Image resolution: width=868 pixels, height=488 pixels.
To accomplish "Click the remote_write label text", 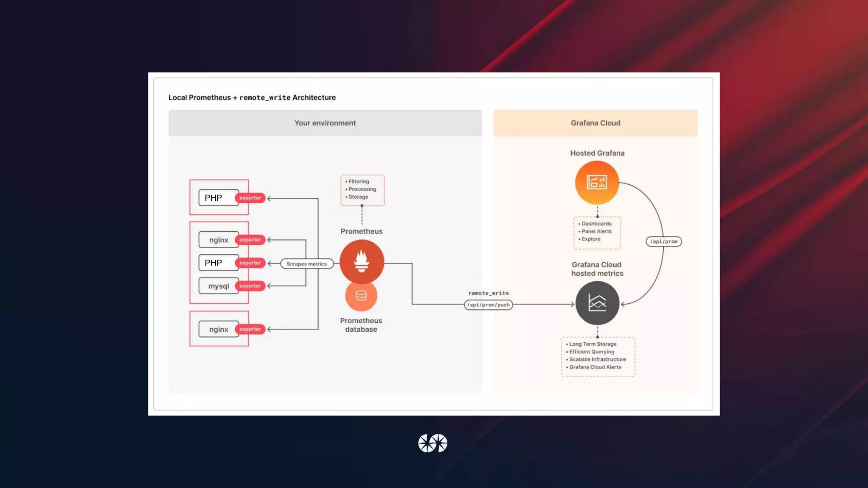I will pos(488,293).
